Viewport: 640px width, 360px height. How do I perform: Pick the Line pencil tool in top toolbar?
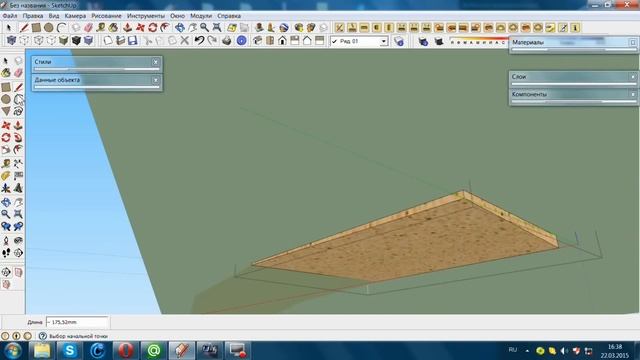coord(24,28)
